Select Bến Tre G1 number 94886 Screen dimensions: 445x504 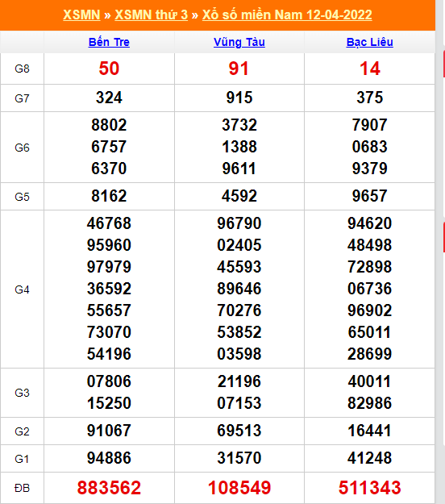coord(109,458)
